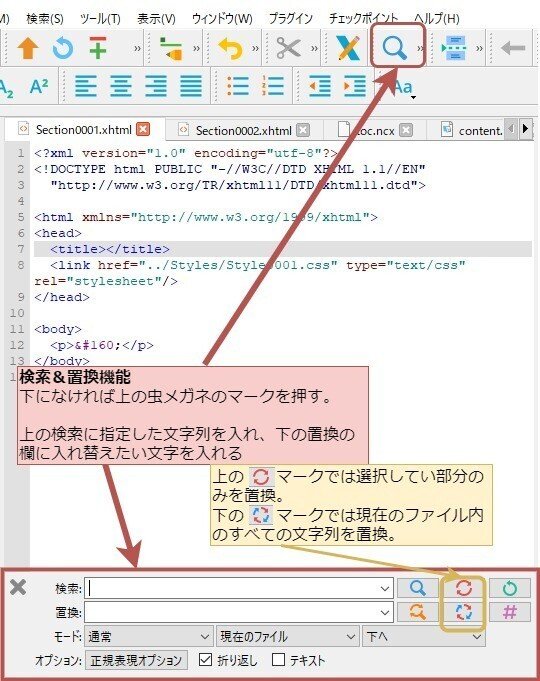The image size is (540, 681).
Task: Click the 正規表現オプション button
Action: point(136,660)
